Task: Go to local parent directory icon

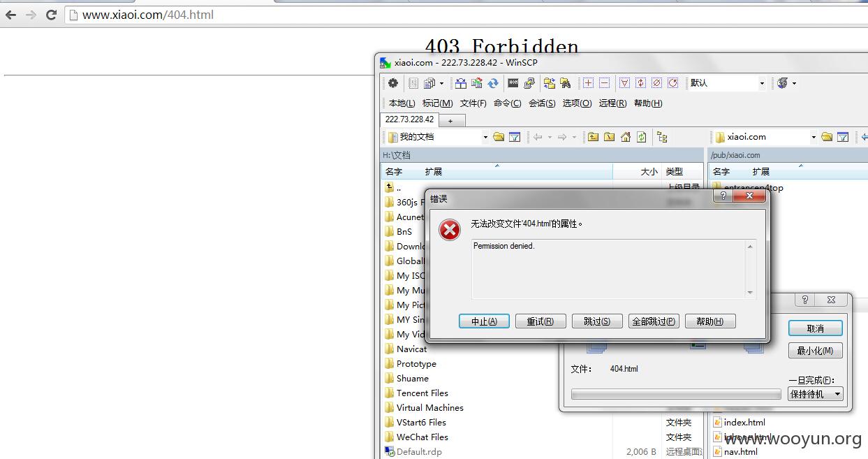Action: tap(593, 137)
